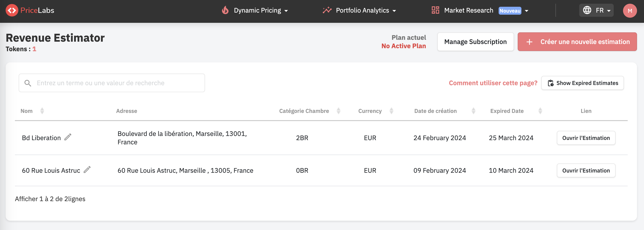Open Comment utiliser cette page link
644x230 pixels.
pos(493,83)
